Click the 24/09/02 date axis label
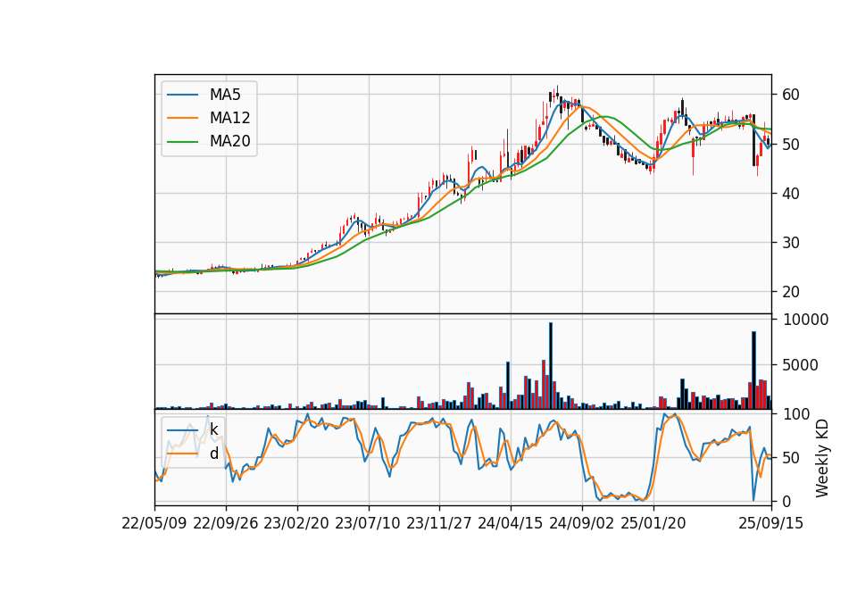Viewport: 857px width, 616px height. tap(581, 523)
